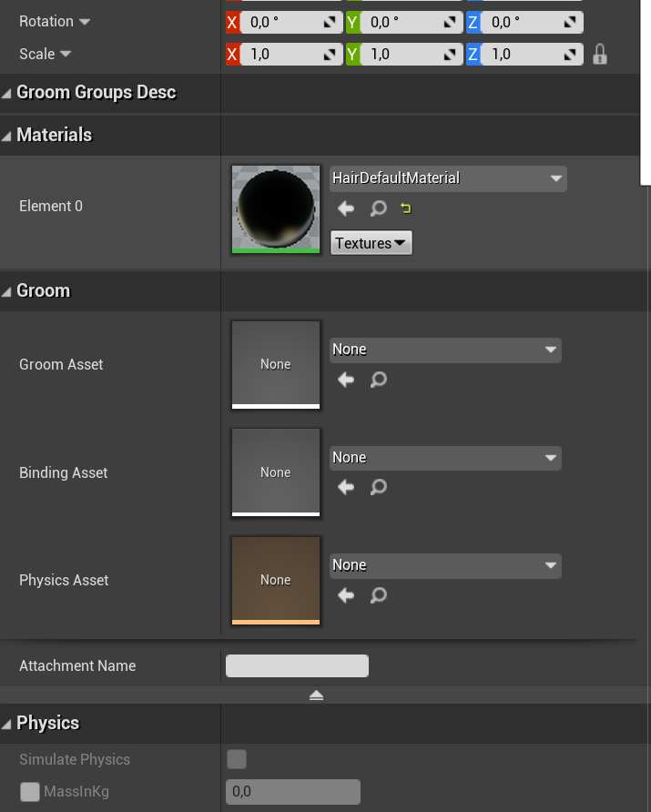The width and height of the screenshot is (651, 812).
Task: Open the Groom Asset None dropdown
Action: click(x=444, y=350)
